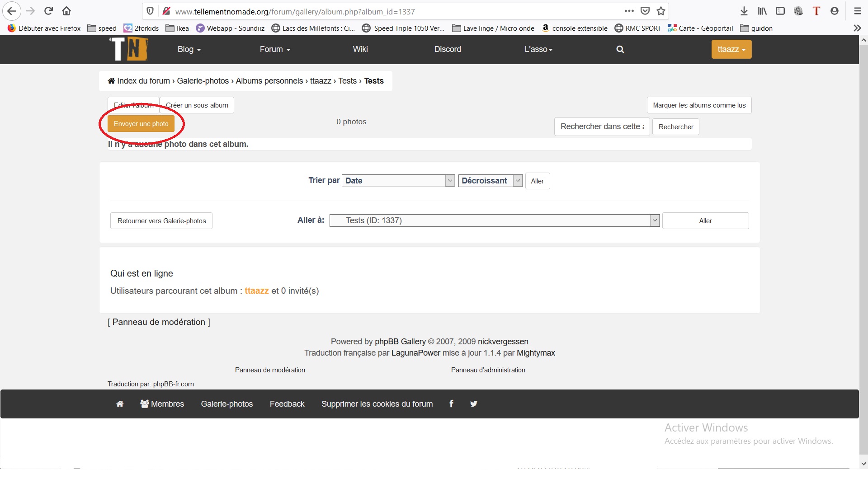Expand the Décroissant order dropdown

(491, 181)
